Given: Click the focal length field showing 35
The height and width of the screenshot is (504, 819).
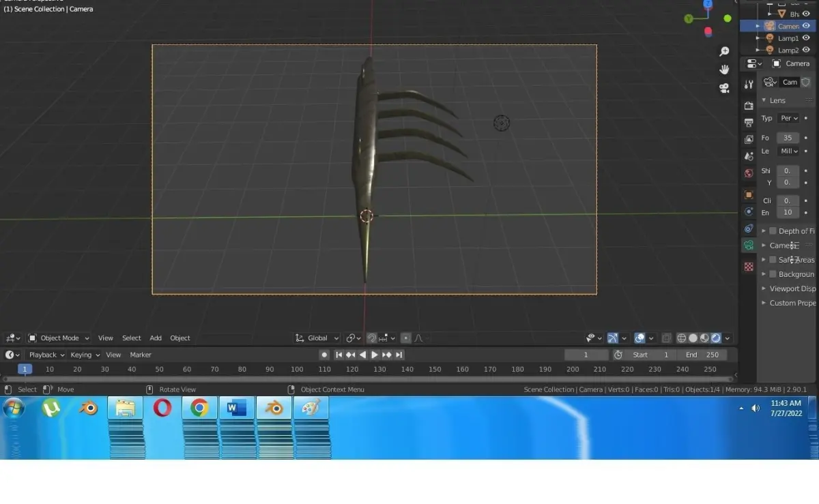Looking at the screenshot, I should 788,138.
